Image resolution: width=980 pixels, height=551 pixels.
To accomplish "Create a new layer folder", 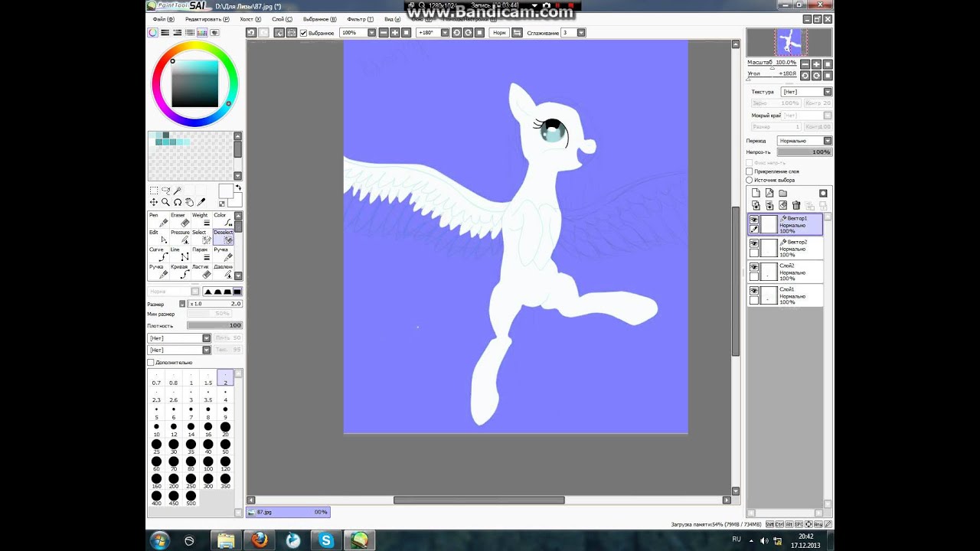I will click(783, 193).
